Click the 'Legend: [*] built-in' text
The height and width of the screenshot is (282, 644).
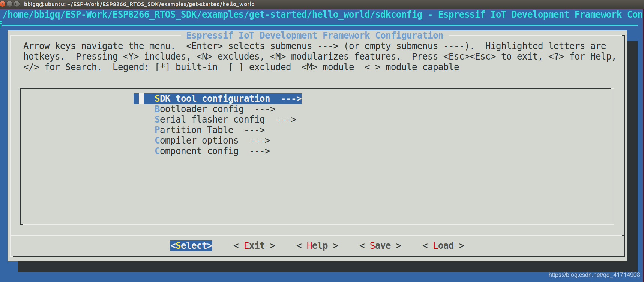(x=165, y=67)
